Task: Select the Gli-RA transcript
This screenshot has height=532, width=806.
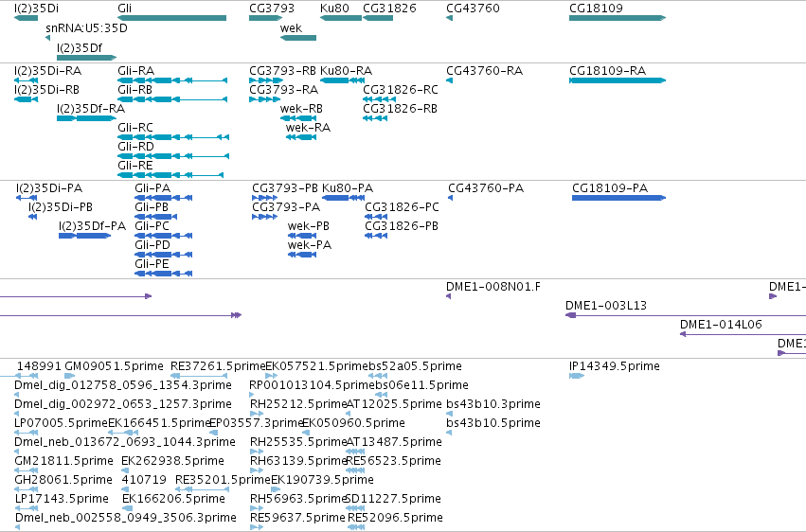Action: pyautogui.click(x=172, y=80)
